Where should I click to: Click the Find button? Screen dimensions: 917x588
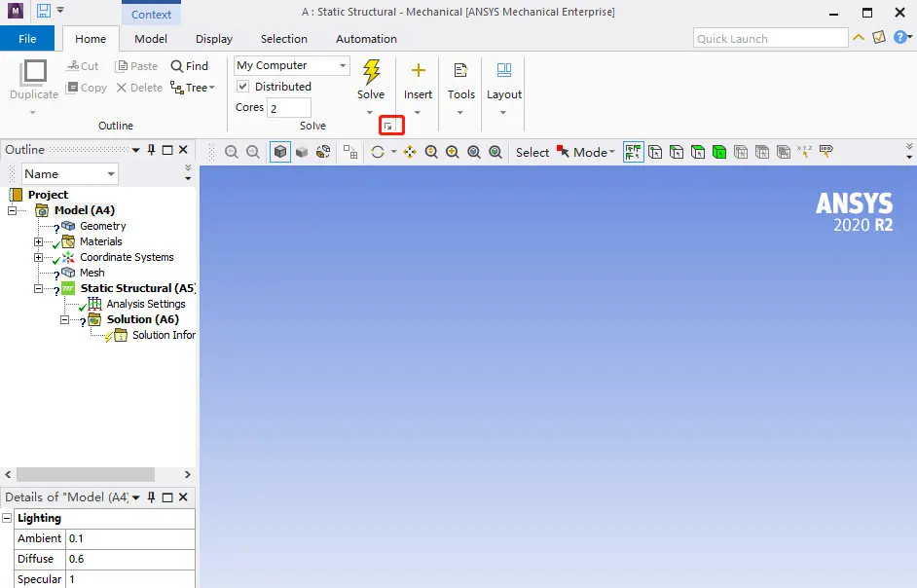190,66
